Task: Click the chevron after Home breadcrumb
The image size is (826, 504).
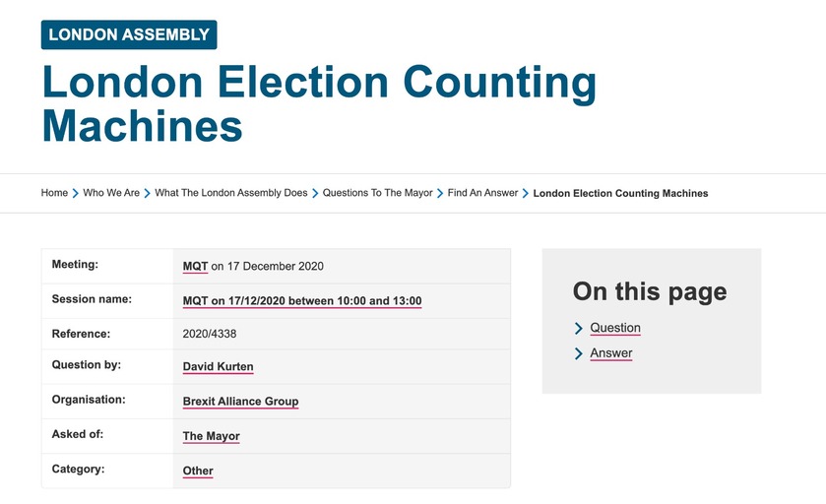Action: click(x=76, y=193)
